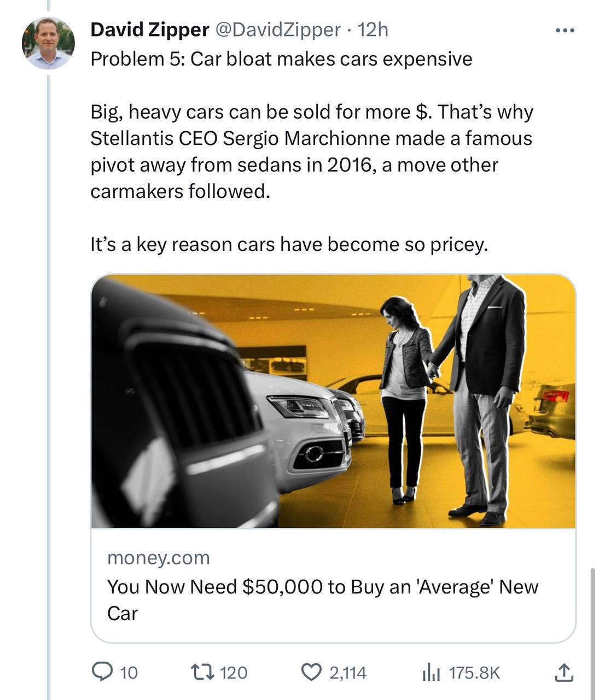Viewport: 599px width, 700px height.
Task: Open David Zipper's profile avatar photo
Action: [48, 43]
